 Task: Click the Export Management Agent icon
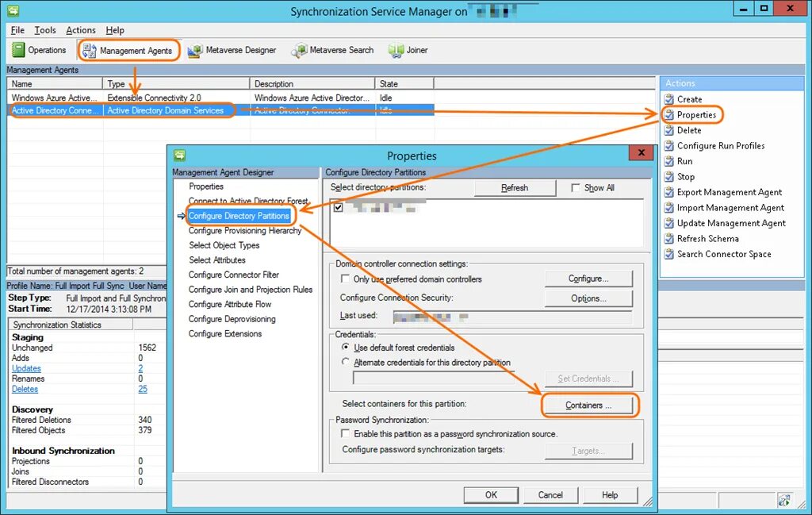(669, 192)
